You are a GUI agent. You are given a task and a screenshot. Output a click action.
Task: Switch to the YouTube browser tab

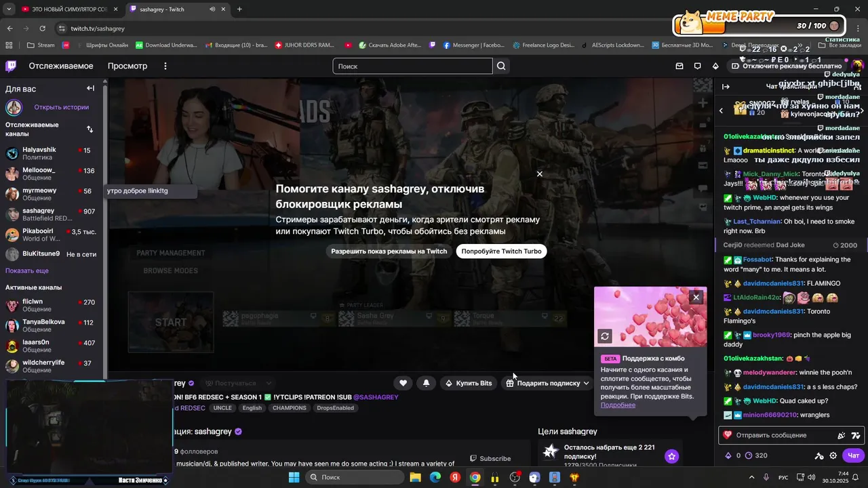pos(70,9)
